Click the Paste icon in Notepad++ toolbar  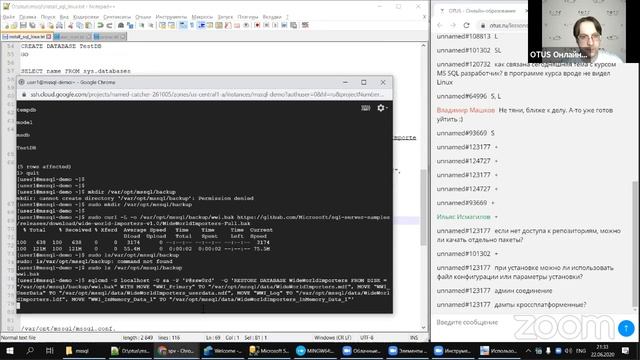[89, 25]
